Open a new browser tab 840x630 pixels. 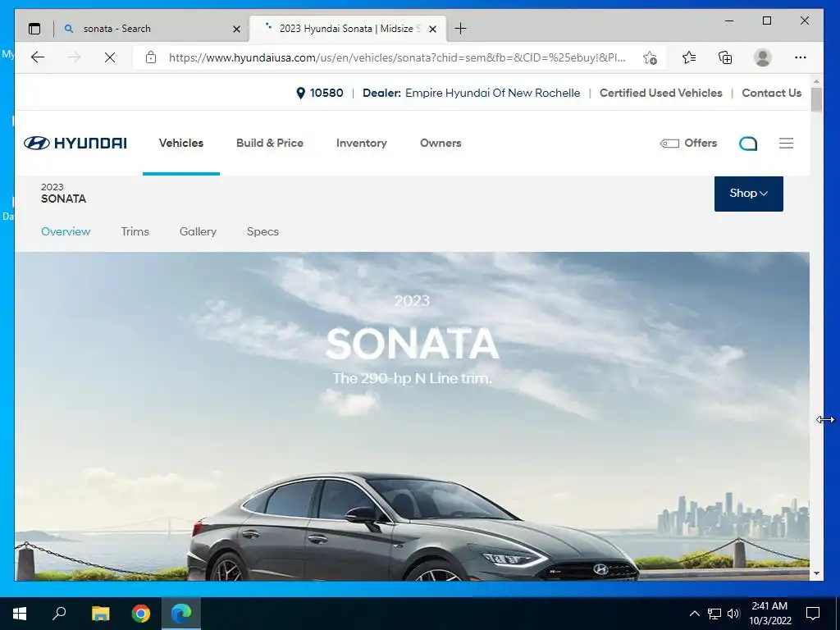(x=460, y=29)
